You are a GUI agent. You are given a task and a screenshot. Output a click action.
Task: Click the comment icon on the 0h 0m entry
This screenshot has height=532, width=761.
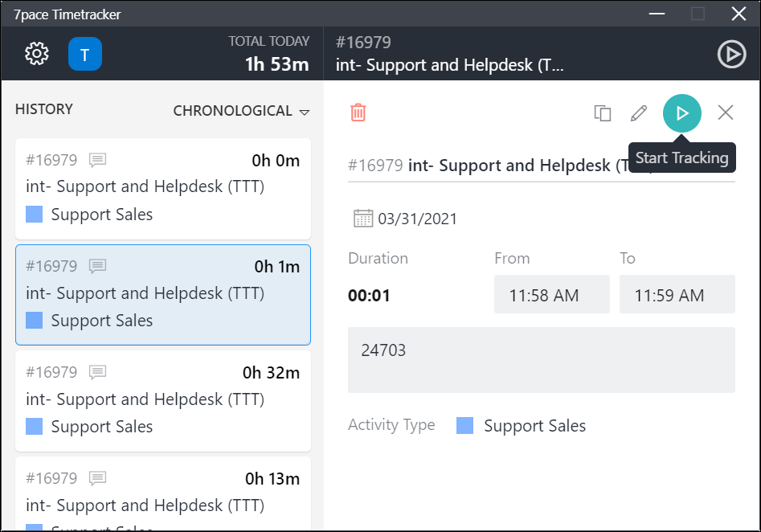(97, 160)
